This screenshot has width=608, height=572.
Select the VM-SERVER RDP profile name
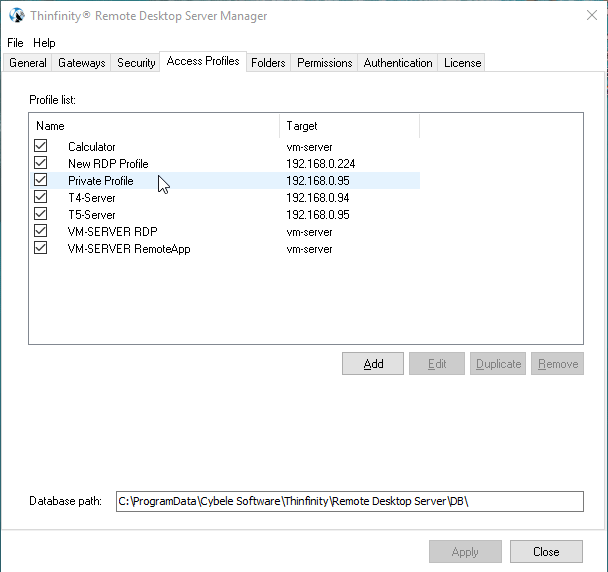tap(112, 232)
